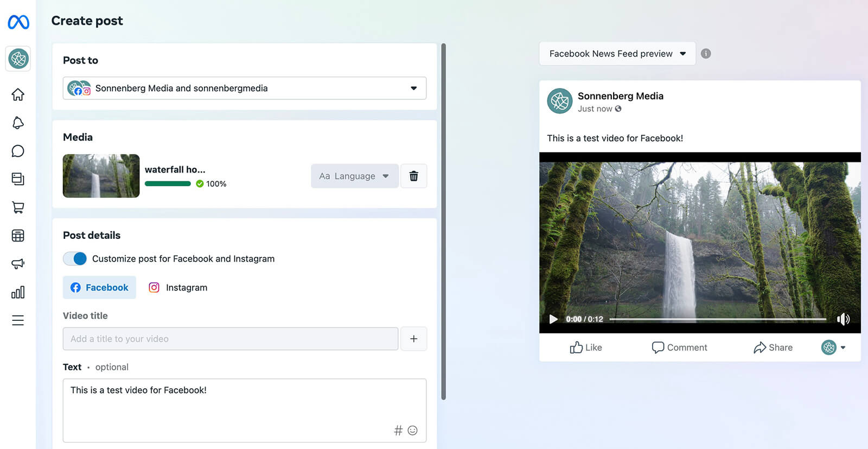868x449 pixels.
Task: Click the Sonnenberg Media page name in preview
Action: pyautogui.click(x=621, y=96)
